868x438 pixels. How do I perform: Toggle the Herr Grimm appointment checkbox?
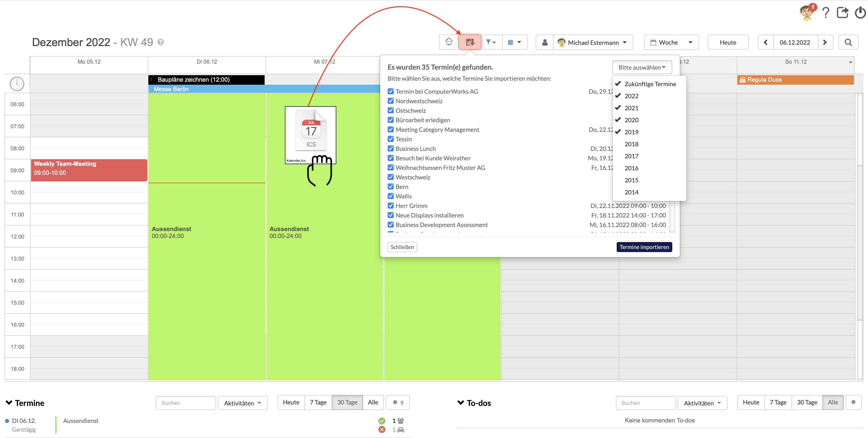(391, 205)
